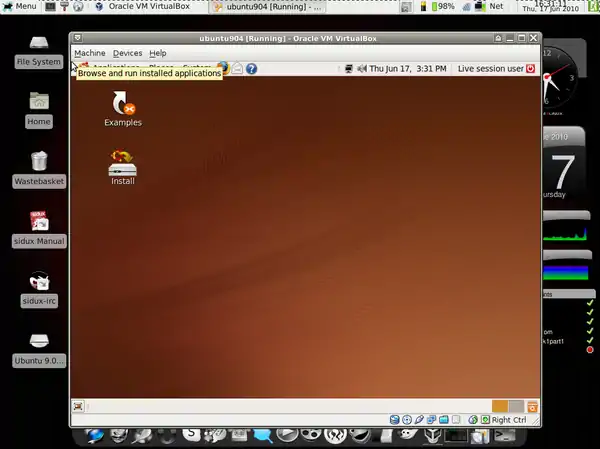Open the Home folder icon
This screenshot has height=449, width=600.
tap(38, 104)
